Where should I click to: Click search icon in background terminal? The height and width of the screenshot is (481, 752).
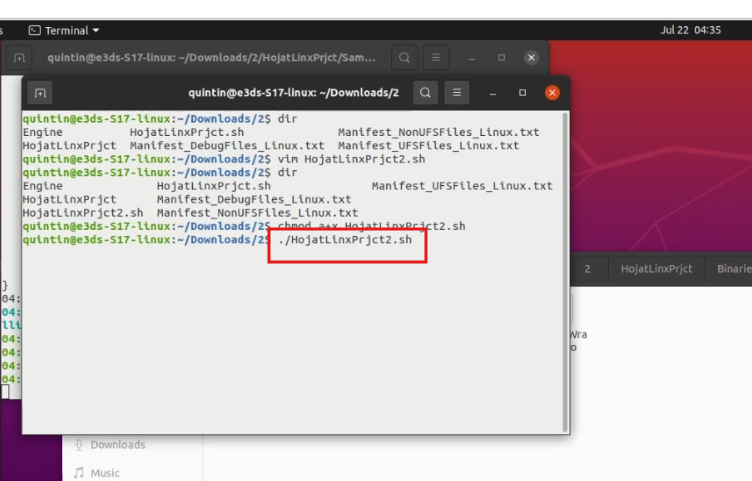[404, 58]
